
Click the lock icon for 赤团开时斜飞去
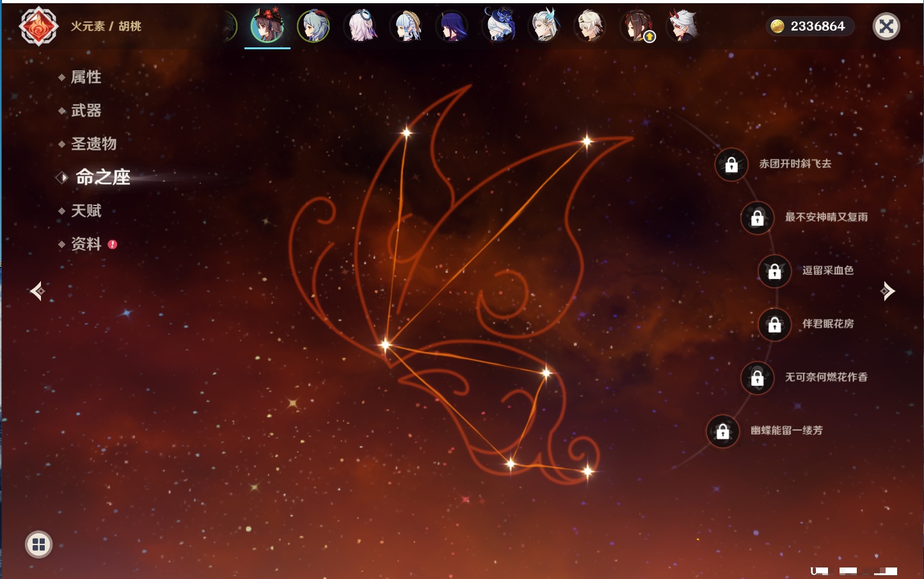(x=731, y=165)
